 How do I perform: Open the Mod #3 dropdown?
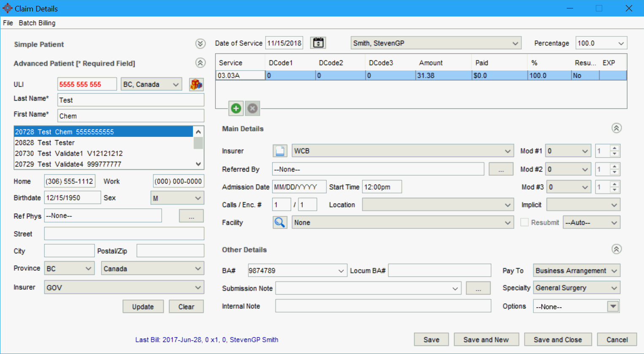point(568,187)
